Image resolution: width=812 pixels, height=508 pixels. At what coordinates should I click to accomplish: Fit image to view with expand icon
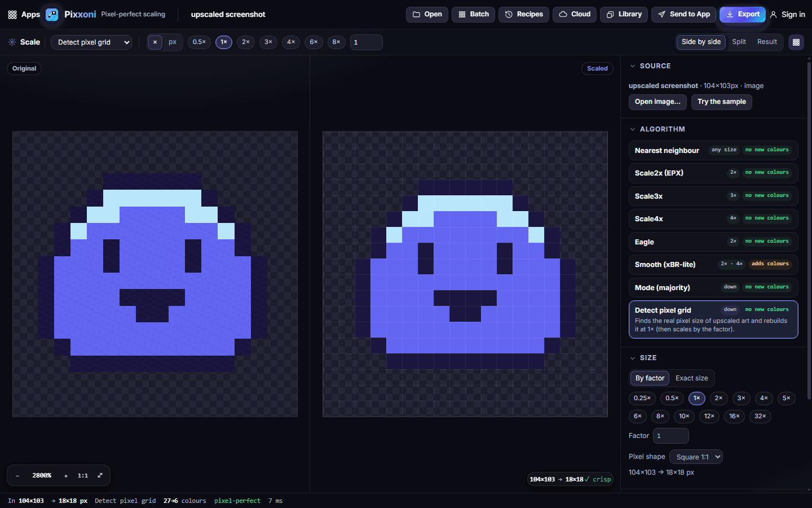coord(100,476)
